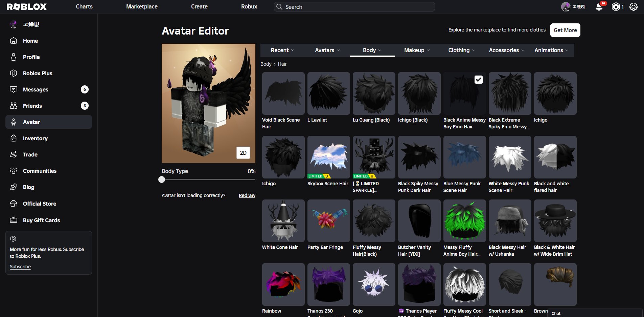Click the Roblox logo
Viewport: 644px width, 317px height.
click(x=27, y=7)
